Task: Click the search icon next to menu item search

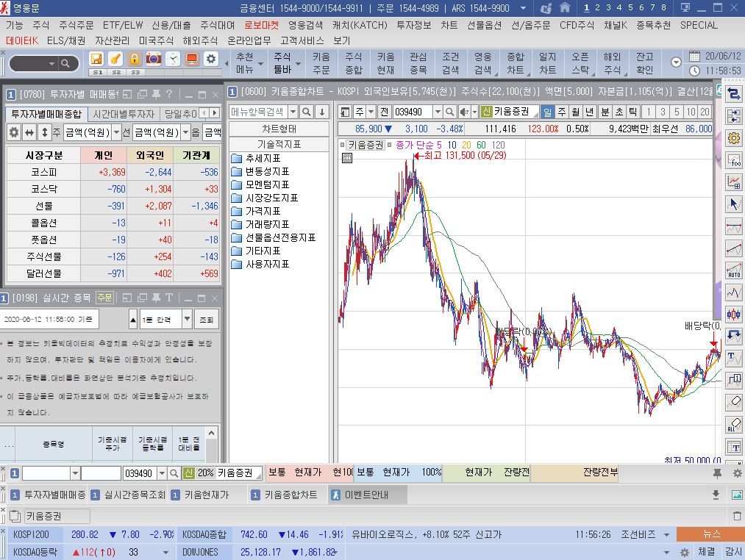Action: 307,112
